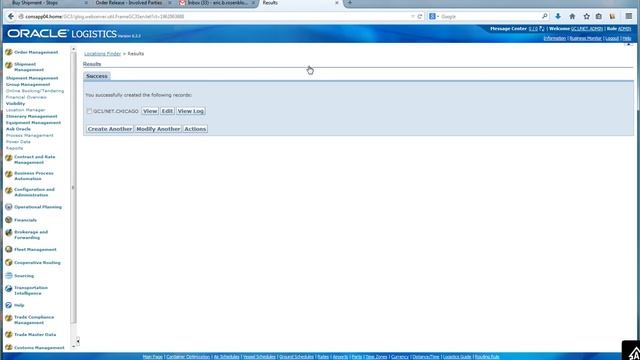Click the Help sidebar icon
Screen dimensions: 640x360
9,305
